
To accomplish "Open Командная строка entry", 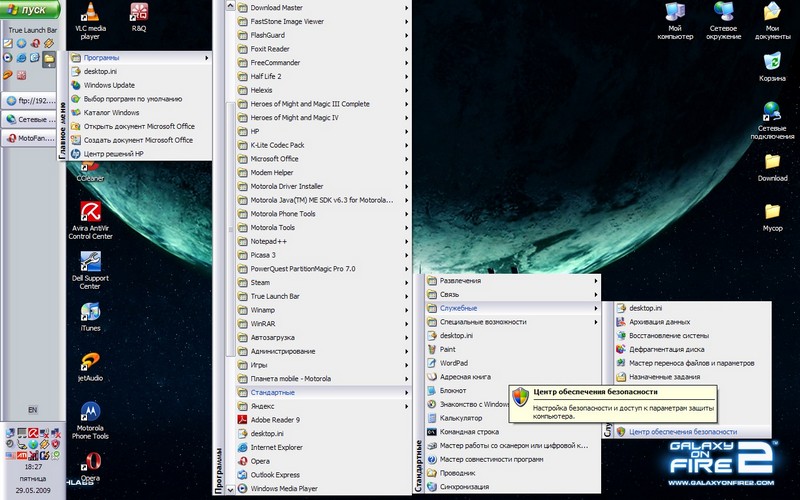I will (512, 432).
